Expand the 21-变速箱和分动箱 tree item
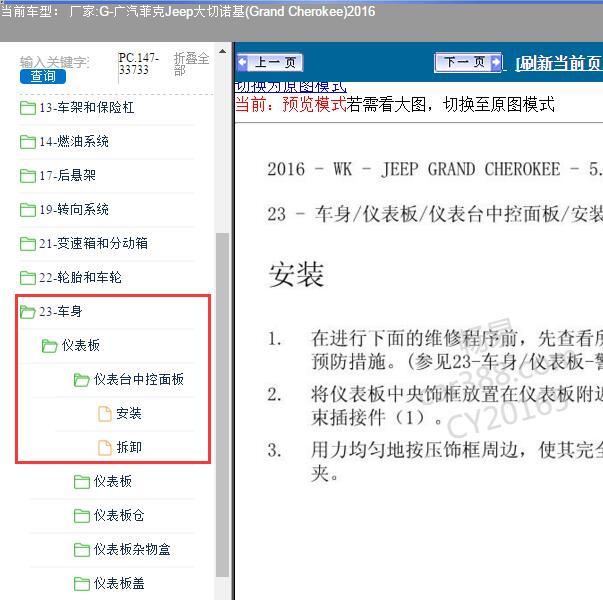 click(93, 243)
